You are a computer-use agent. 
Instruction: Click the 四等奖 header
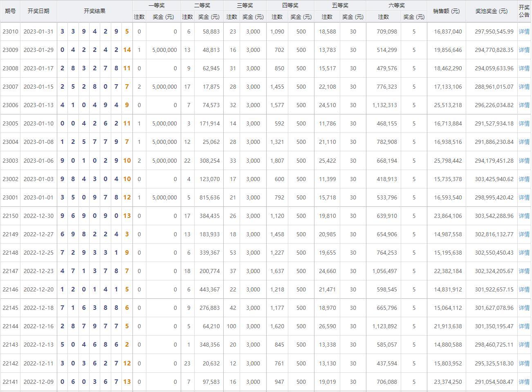[290, 5]
